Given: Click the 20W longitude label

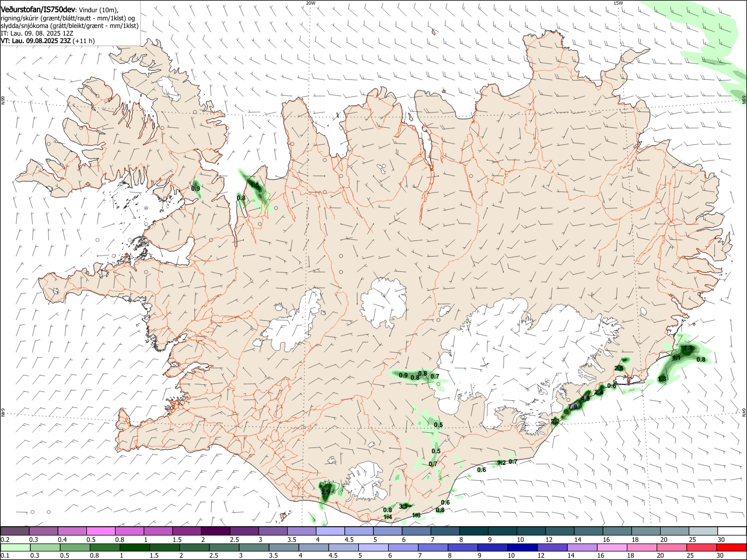Looking at the screenshot, I should coord(310,3).
